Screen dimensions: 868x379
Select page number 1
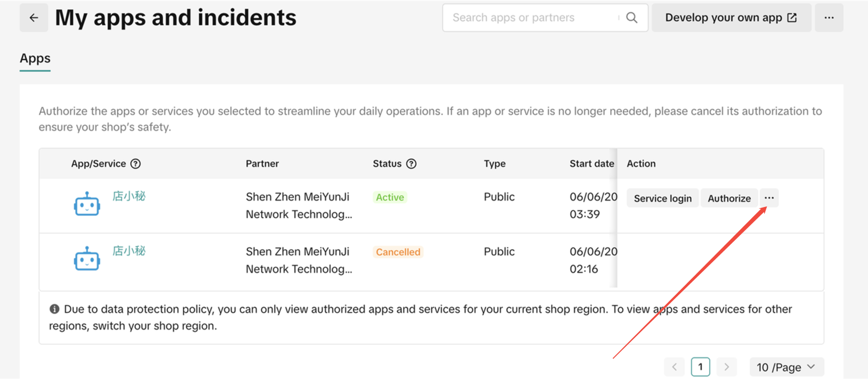pos(700,367)
